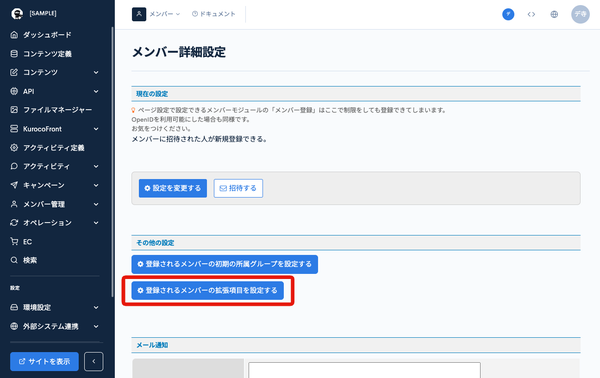The image size is (600, 378).
Task: Click the KurocoFront server icon
Action: pos(14,129)
